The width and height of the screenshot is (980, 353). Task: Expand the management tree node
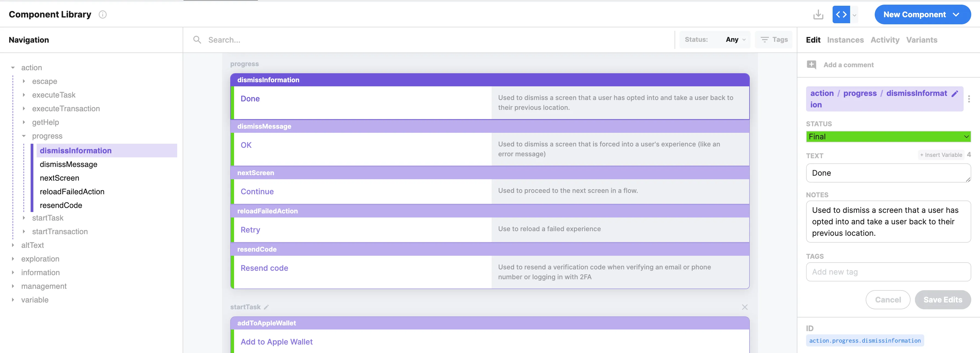13,287
